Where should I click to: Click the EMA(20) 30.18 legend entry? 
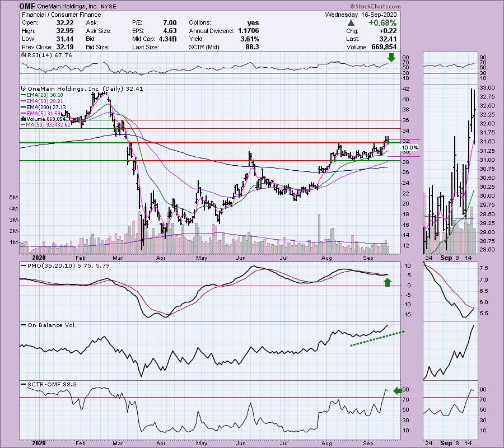(45, 95)
